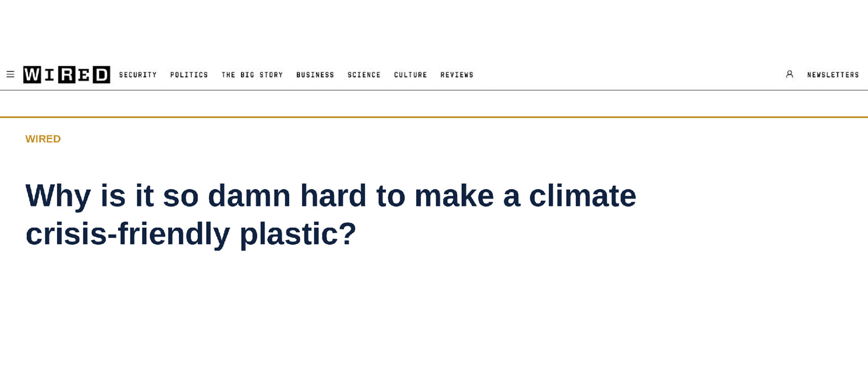
Task: Click the letter E in WIRED logo
Action: click(x=84, y=74)
